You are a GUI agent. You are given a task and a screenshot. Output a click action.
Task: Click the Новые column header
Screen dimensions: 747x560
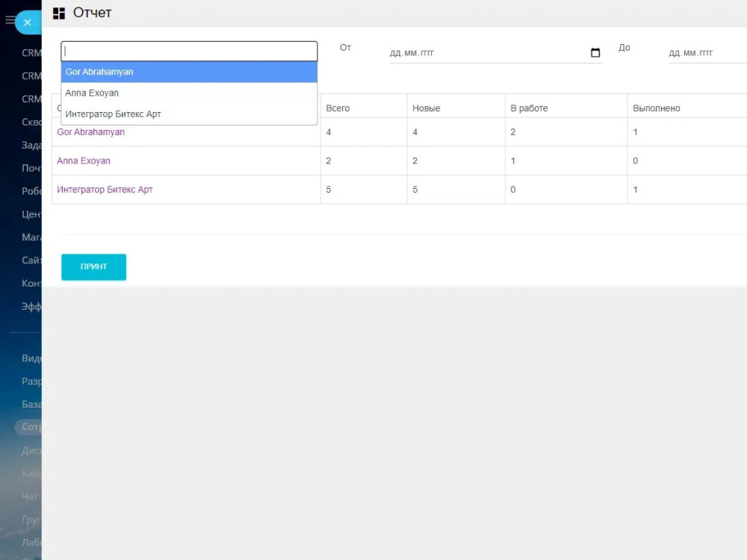tap(426, 108)
